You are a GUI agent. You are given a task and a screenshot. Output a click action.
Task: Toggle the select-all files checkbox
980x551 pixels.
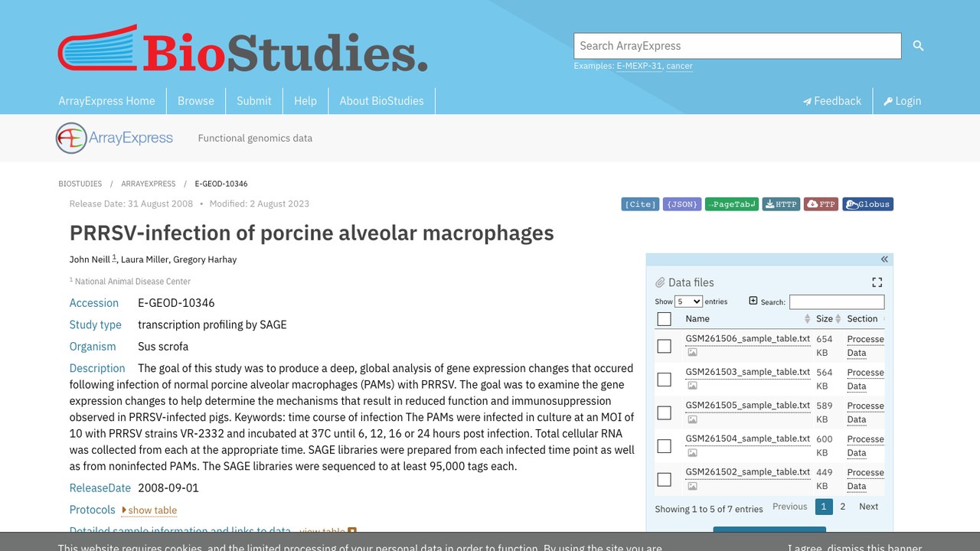tap(664, 319)
